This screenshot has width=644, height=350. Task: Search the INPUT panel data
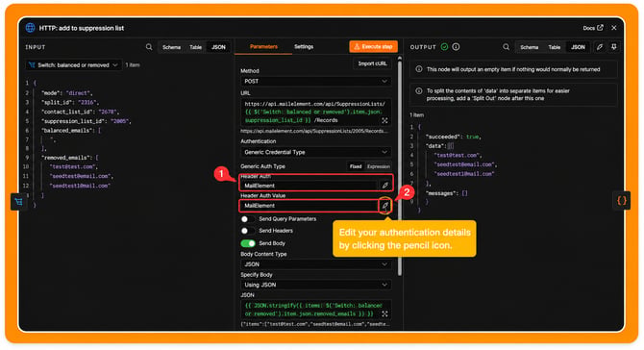149,47
